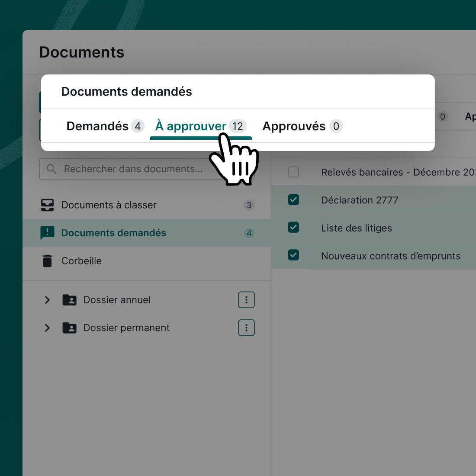Open the Corbeille
Viewport: 476px width, 476px height.
pyautogui.click(x=147, y=261)
